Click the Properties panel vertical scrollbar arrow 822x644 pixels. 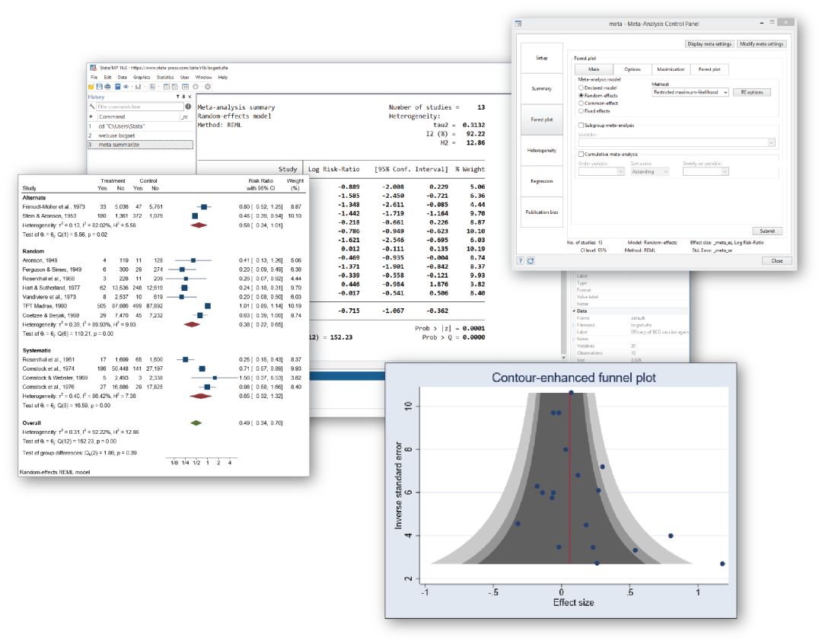(x=563, y=357)
